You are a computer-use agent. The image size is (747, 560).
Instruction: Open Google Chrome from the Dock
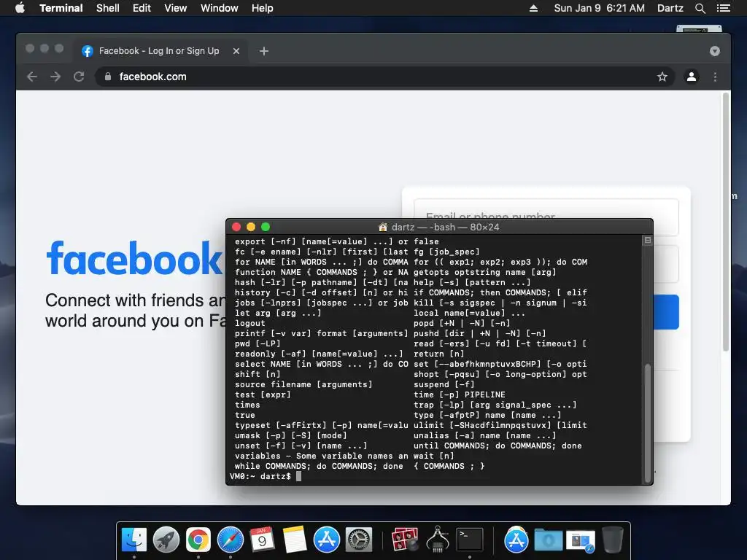[x=198, y=540]
